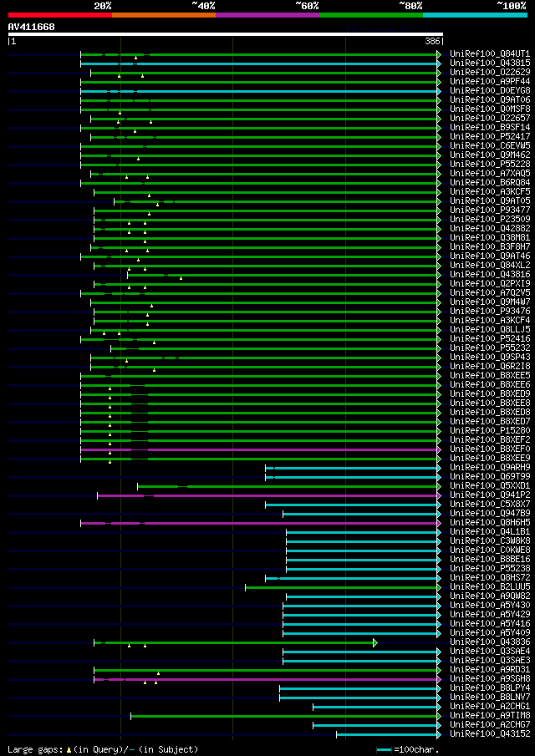Select label UniRef100_B2LUU5

click(490, 587)
